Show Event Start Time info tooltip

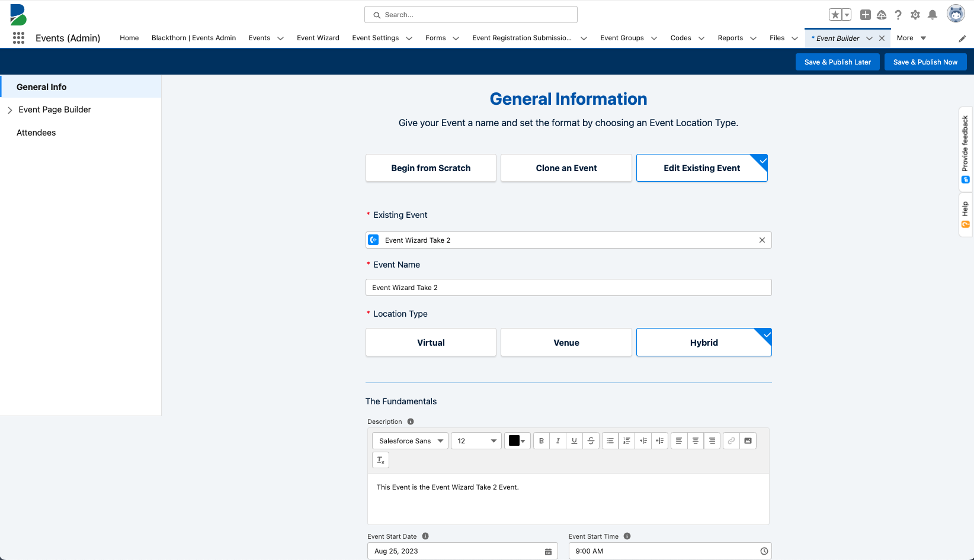point(627,536)
